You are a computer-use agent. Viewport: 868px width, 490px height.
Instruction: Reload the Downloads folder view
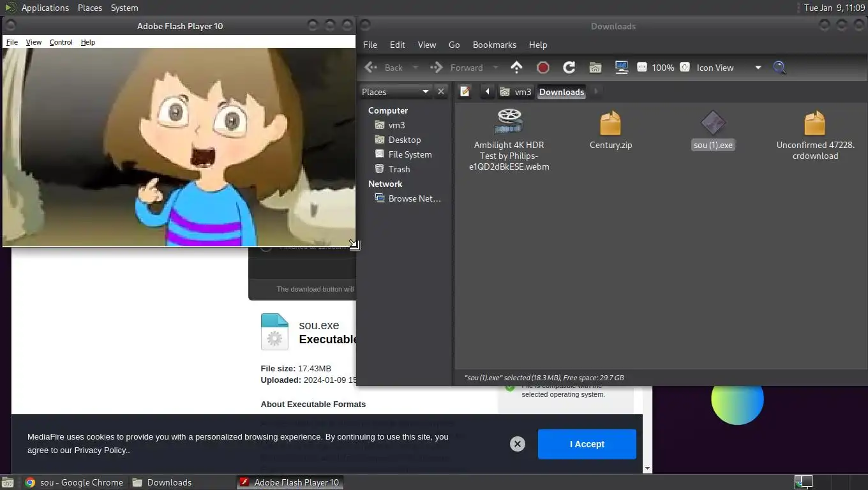coord(569,68)
